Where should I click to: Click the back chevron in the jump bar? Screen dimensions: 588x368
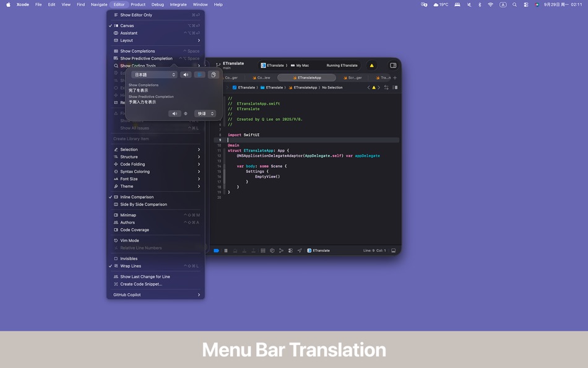tap(369, 87)
